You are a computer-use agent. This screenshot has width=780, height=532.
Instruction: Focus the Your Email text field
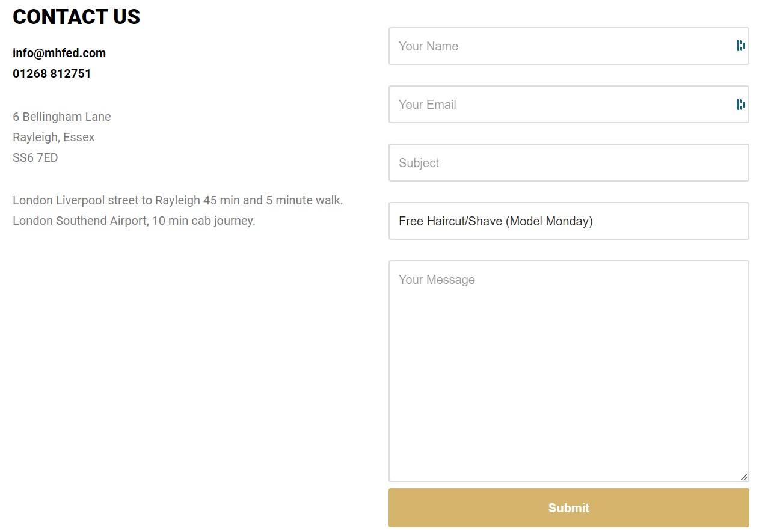tap(559, 105)
